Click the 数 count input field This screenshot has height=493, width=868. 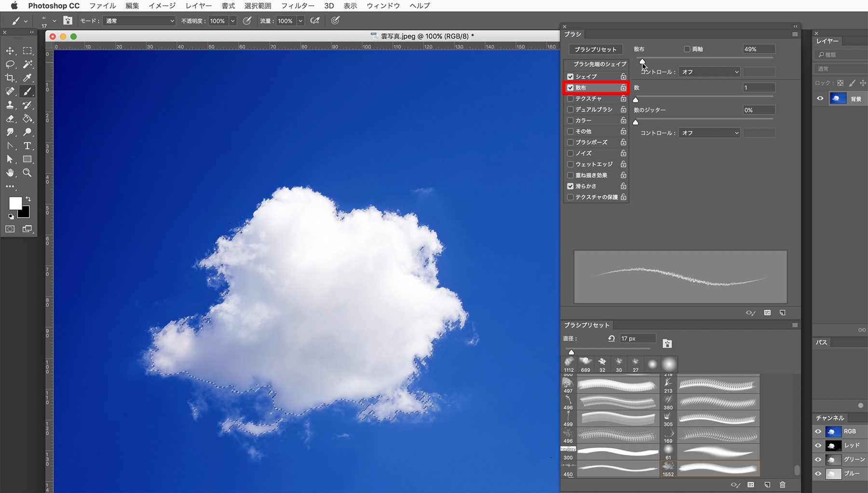[x=759, y=88]
